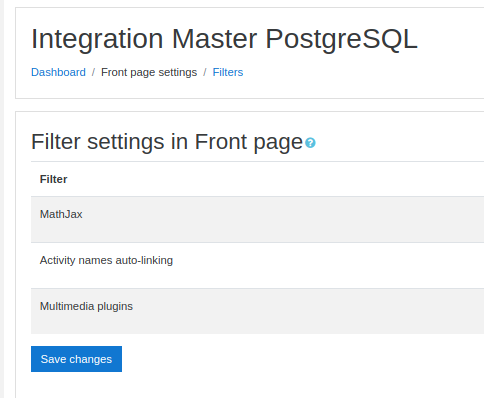Select the Front page settings breadcrumb

point(149,72)
